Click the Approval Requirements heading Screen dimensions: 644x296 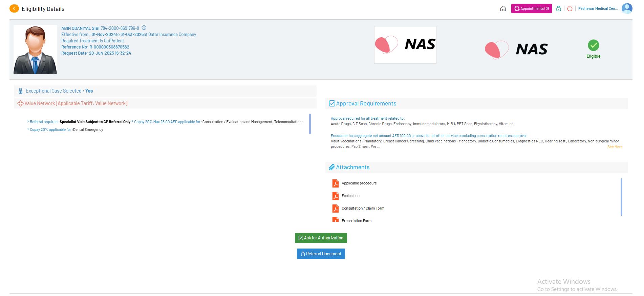click(366, 103)
